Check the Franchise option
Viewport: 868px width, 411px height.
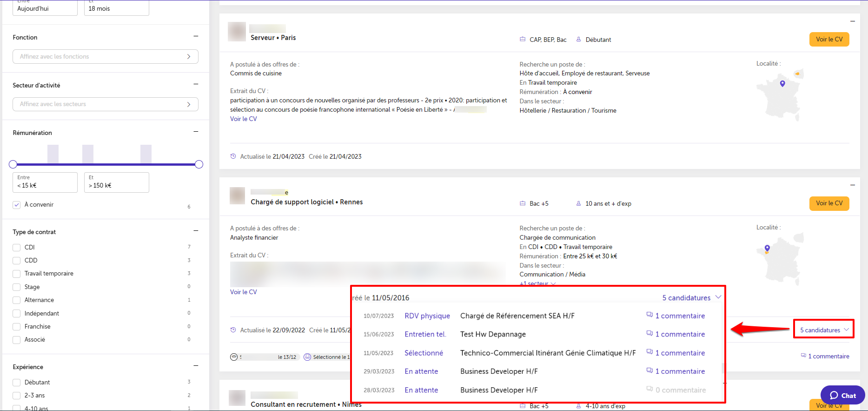[x=17, y=327]
